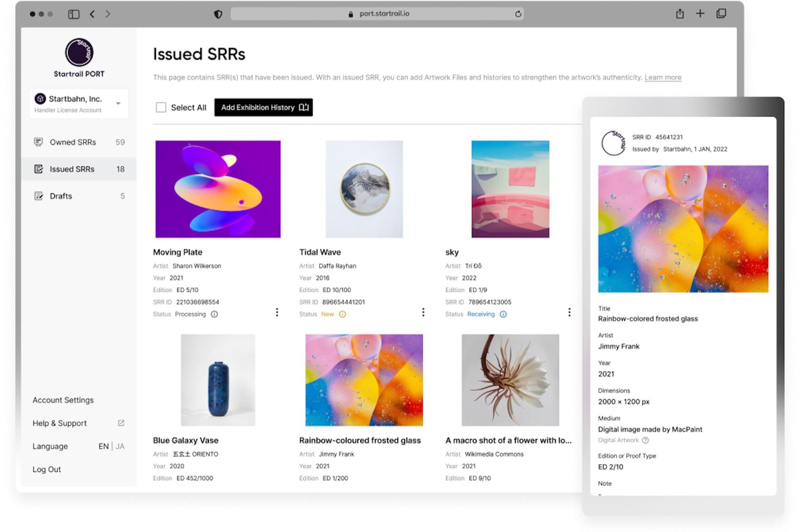800x532 pixels.
Task: Click info icon beside New status
Action: pos(342,314)
